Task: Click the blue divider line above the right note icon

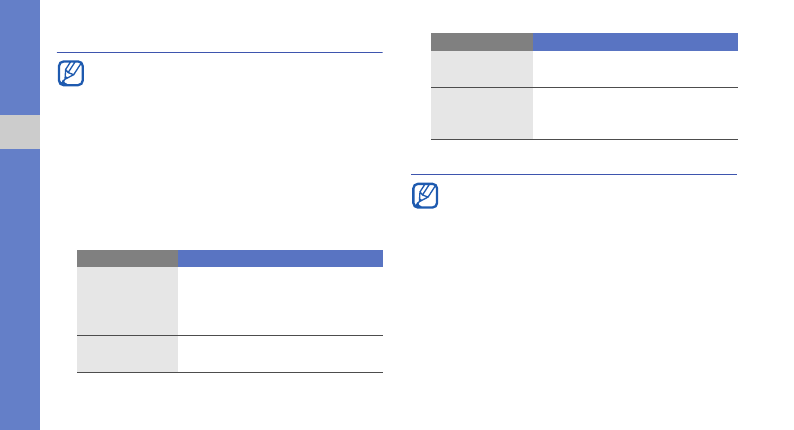Action: 574,175
